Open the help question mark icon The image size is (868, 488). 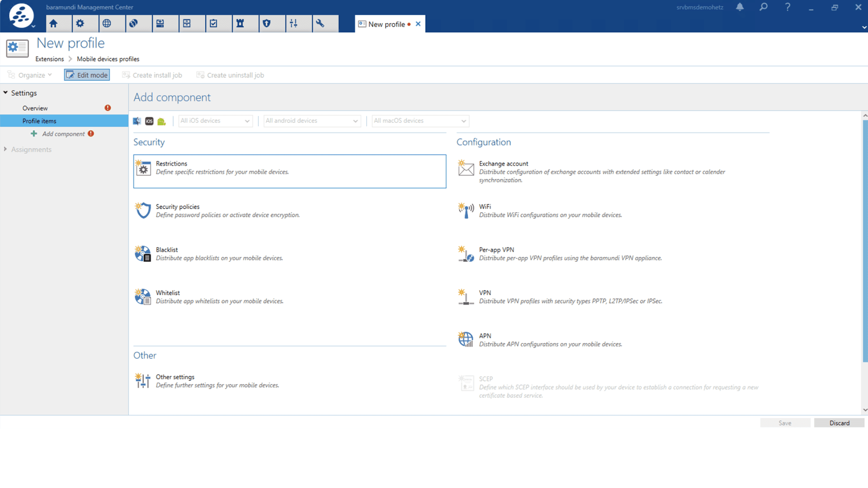pyautogui.click(x=788, y=7)
